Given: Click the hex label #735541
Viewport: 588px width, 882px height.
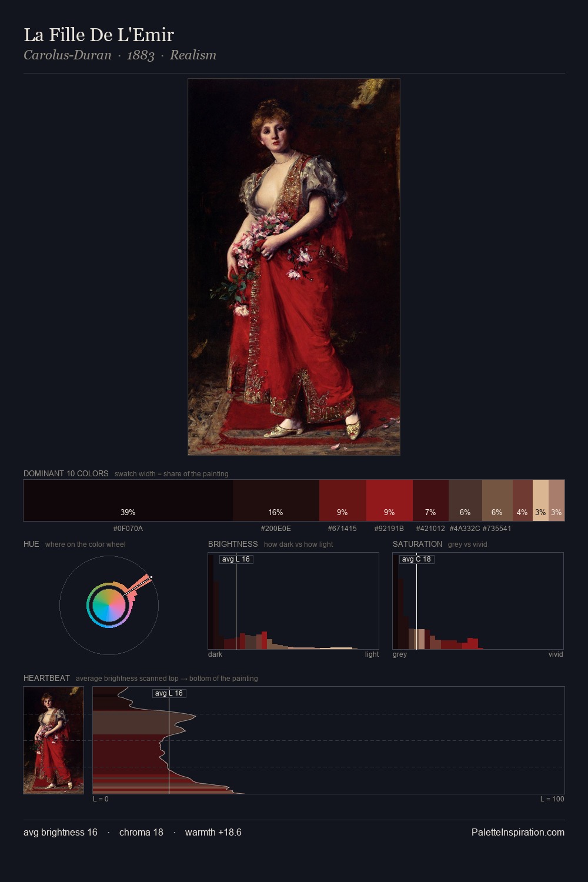Looking at the screenshot, I should point(497,529).
